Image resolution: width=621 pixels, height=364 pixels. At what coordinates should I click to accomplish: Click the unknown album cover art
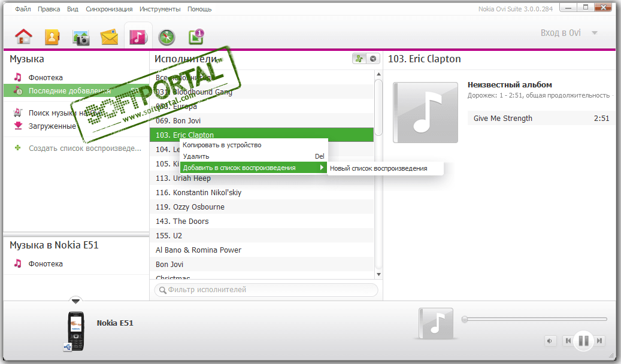pyautogui.click(x=425, y=113)
